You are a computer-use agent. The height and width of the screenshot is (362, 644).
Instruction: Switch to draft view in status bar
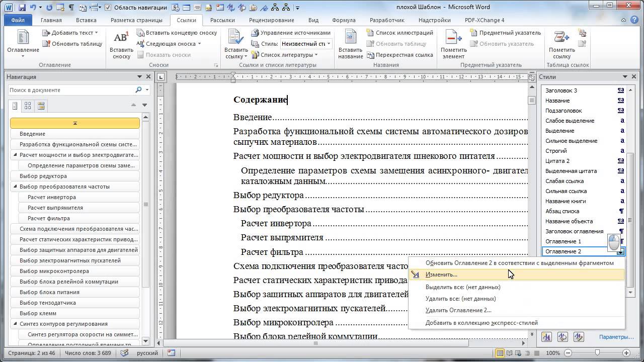coord(536,353)
